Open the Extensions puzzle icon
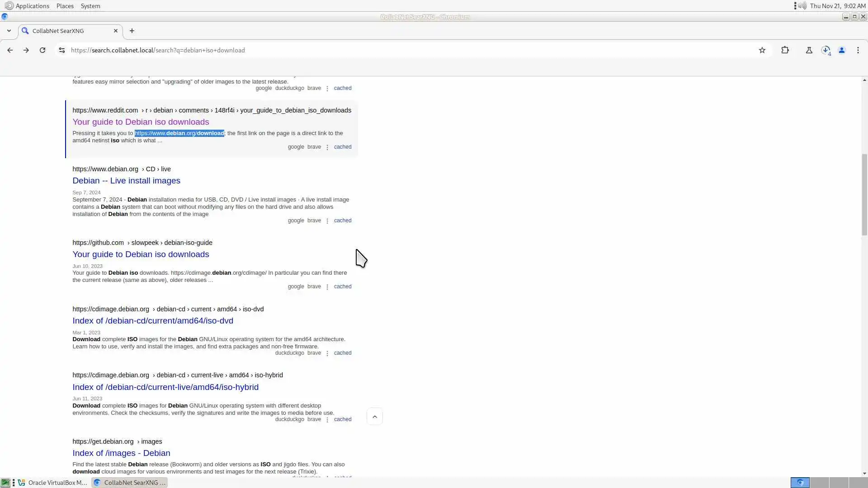This screenshot has height=488, width=868. [785, 50]
